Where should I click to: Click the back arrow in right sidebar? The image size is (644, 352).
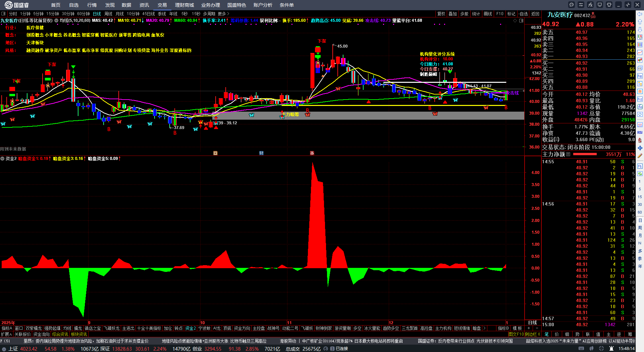640,14
